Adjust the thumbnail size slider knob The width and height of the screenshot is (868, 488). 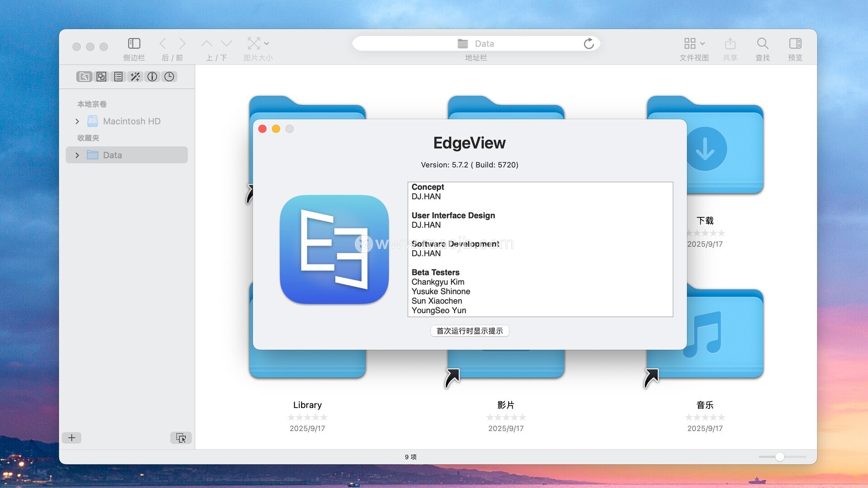(x=779, y=457)
